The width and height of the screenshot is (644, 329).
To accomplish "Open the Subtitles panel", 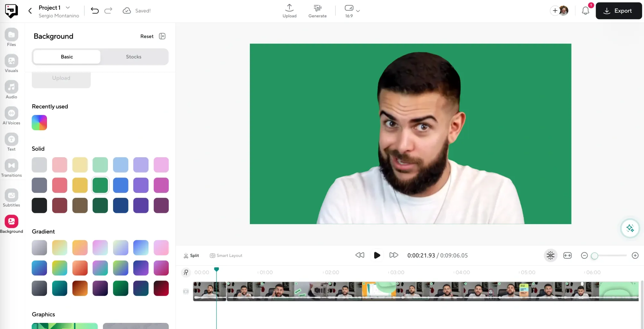I will pyautogui.click(x=11, y=198).
